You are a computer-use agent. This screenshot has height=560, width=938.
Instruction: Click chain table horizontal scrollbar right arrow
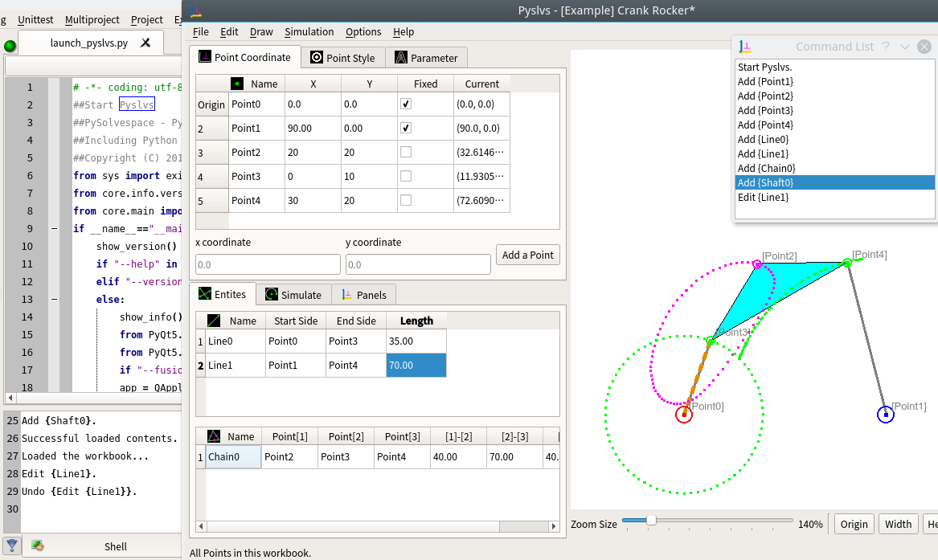click(554, 526)
